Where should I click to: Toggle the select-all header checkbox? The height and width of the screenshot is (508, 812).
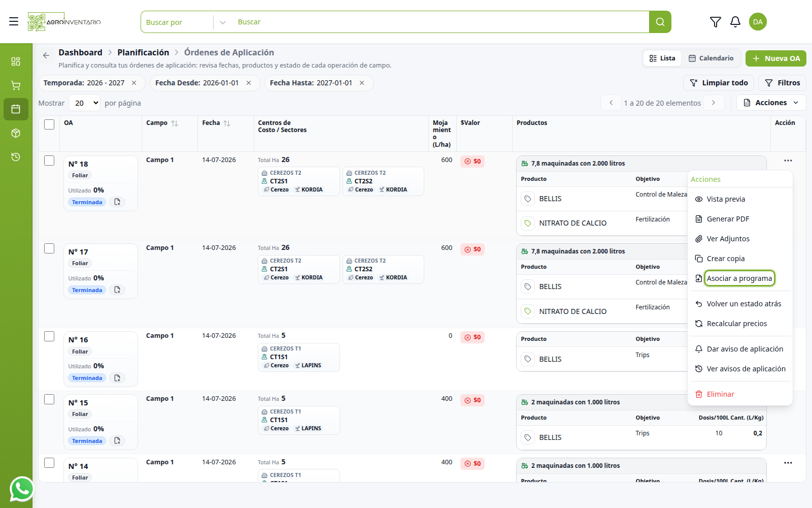pos(49,124)
